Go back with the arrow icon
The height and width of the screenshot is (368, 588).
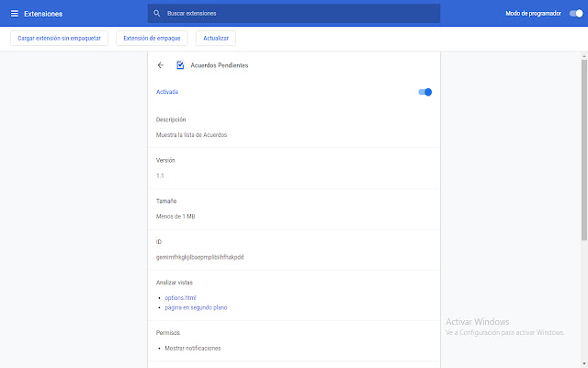(161, 65)
